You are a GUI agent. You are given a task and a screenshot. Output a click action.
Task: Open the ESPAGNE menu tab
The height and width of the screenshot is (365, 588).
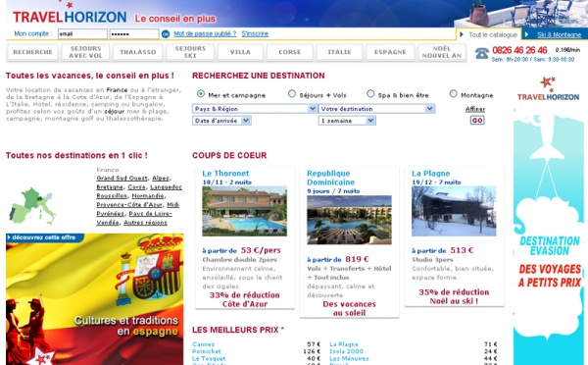390,52
